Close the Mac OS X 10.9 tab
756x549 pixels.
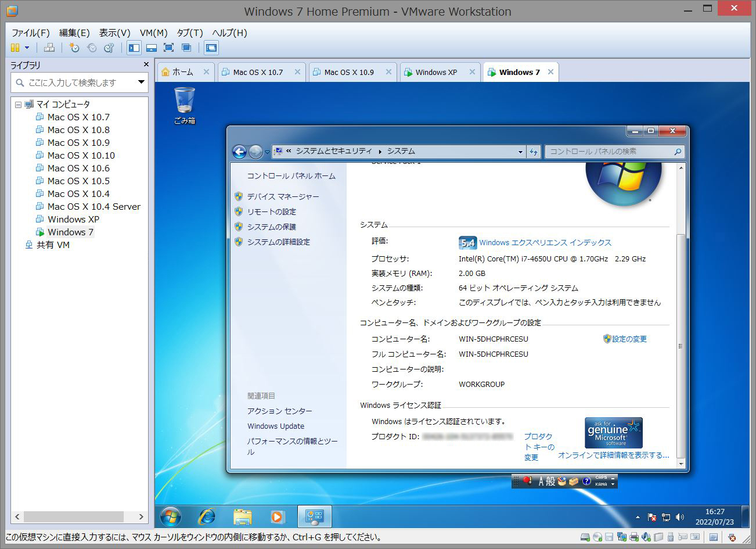(x=388, y=72)
